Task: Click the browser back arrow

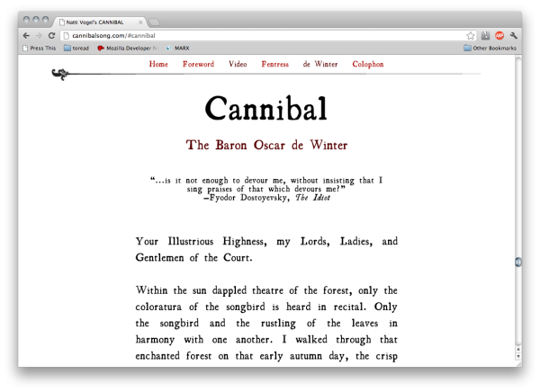Action: 26,35
